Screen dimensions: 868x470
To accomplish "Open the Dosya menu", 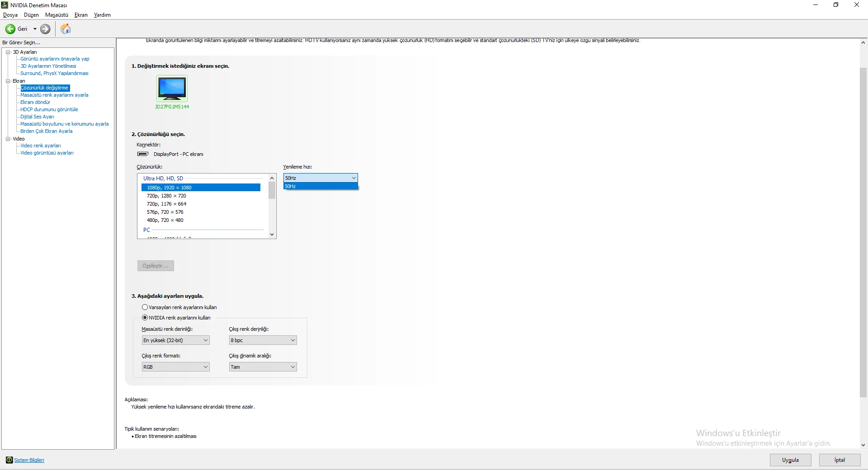I will [x=10, y=15].
